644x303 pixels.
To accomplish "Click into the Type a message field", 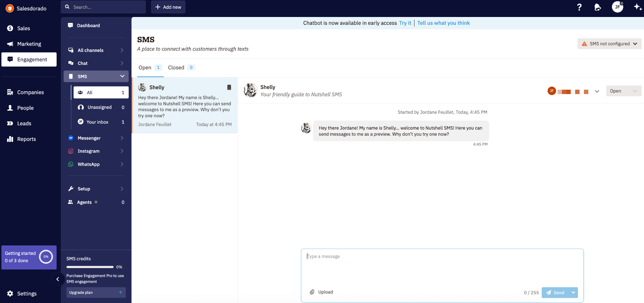I will [442, 267].
